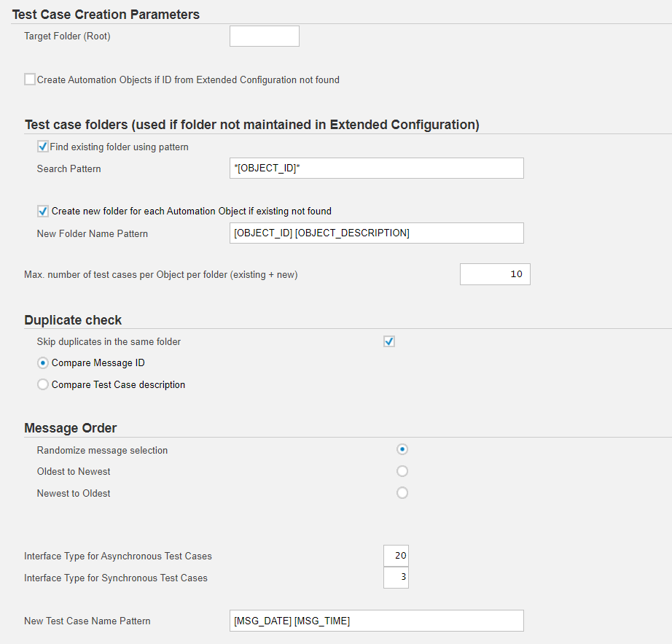Viewport: 672px width, 644px height.
Task: Uncheck Find existing folder using pattern
Action: pos(43,147)
